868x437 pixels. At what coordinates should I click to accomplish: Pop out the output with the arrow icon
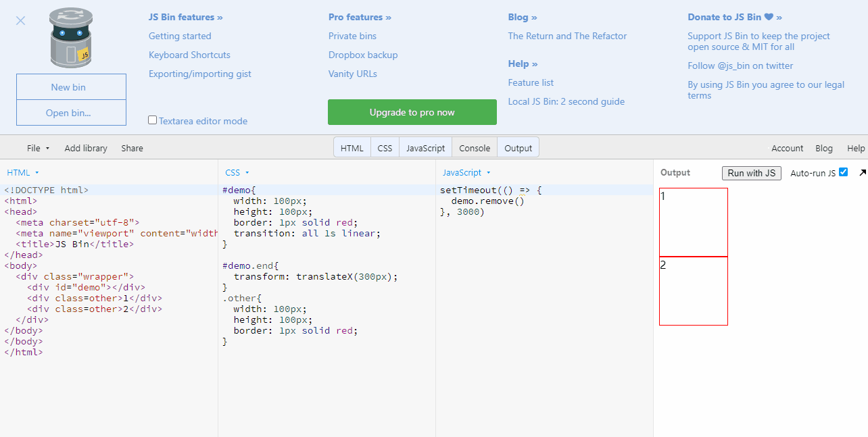(863, 173)
